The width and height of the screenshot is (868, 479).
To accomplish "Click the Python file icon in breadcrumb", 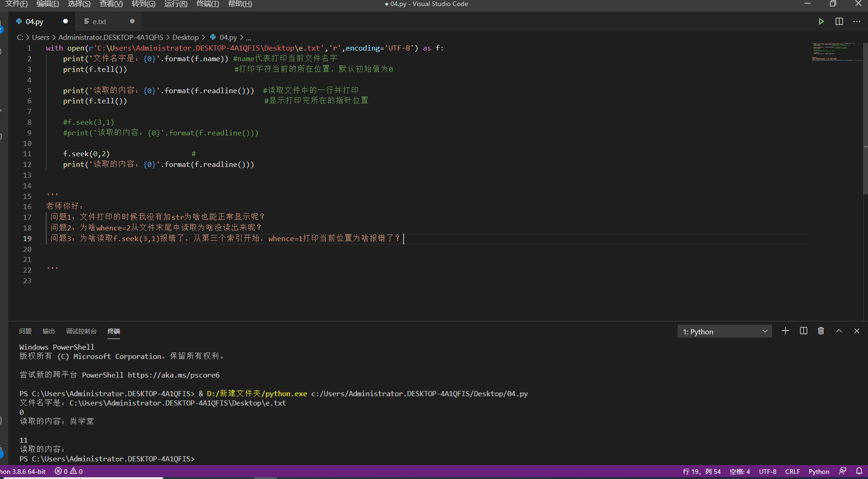I will point(213,37).
